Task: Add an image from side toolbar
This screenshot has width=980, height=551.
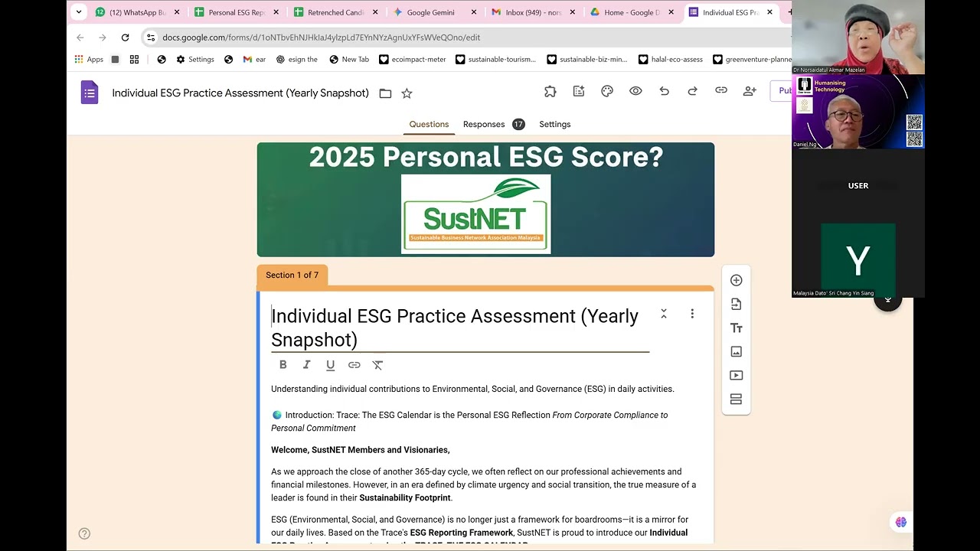Action: point(737,351)
